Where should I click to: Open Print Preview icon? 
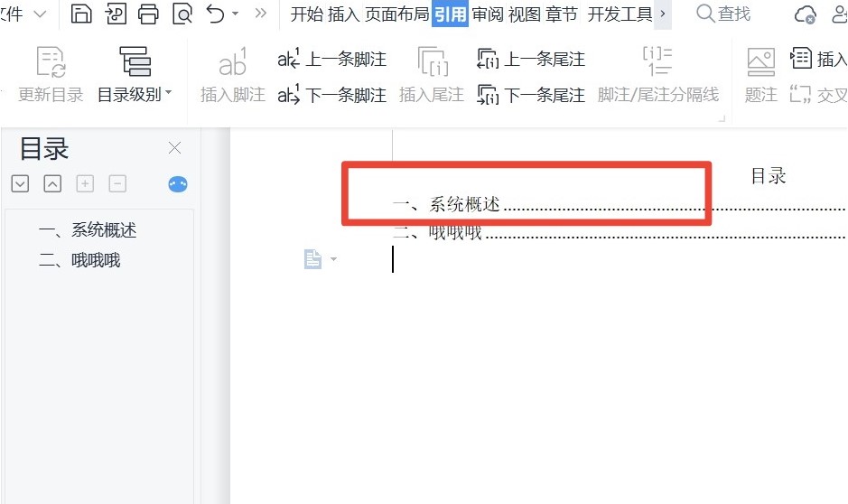click(182, 14)
